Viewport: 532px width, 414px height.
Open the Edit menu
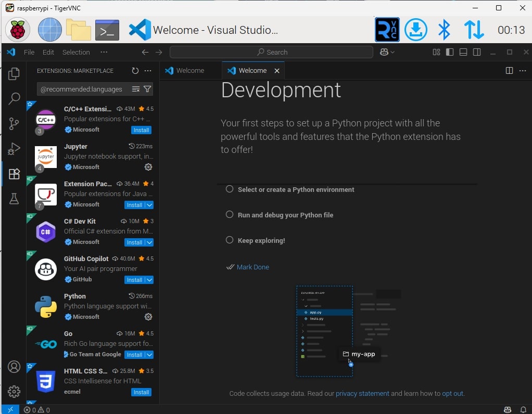click(x=48, y=52)
